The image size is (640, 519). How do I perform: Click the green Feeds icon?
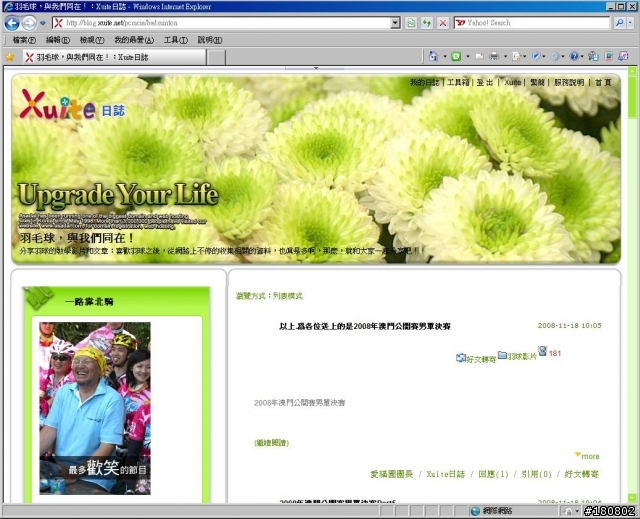(456, 56)
